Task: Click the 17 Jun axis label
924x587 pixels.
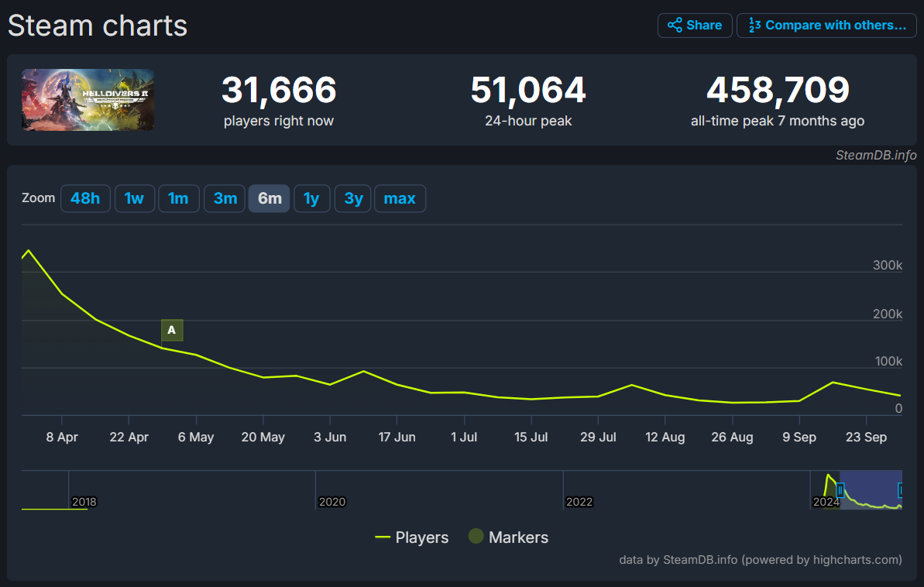Action: (397, 438)
